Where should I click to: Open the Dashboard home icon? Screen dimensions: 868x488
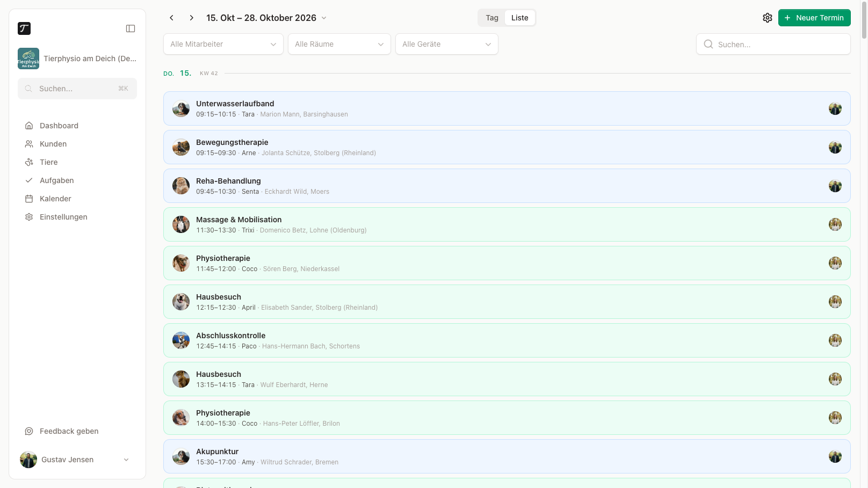(29, 126)
